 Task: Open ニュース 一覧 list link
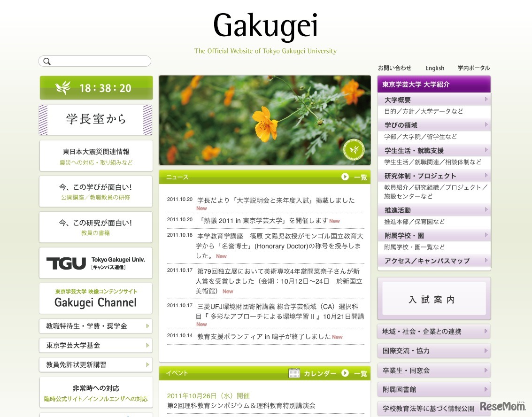(360, 177)
